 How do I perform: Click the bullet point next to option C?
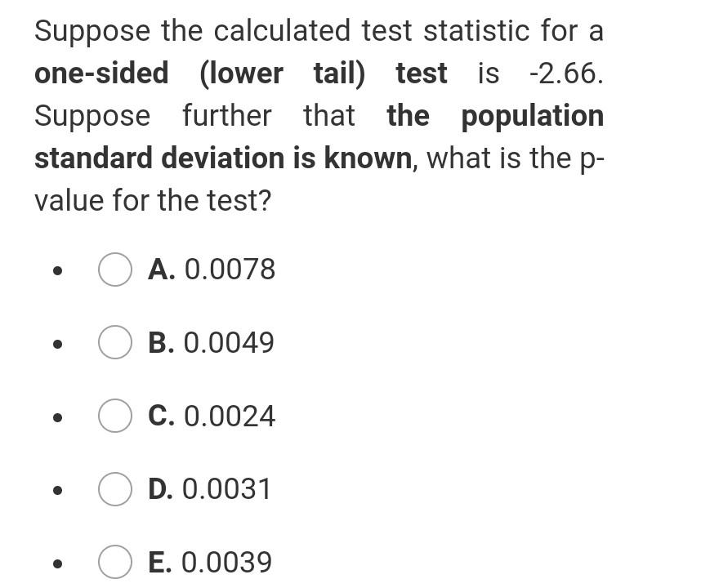(x=56, y=418)
